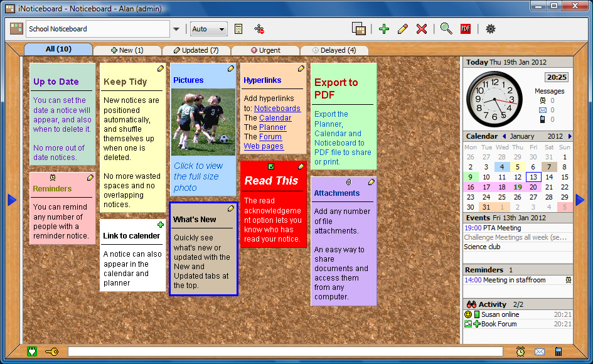Click the green plus Add notice icon
This screenshot has width=593, height=364.
coord(384,29)
